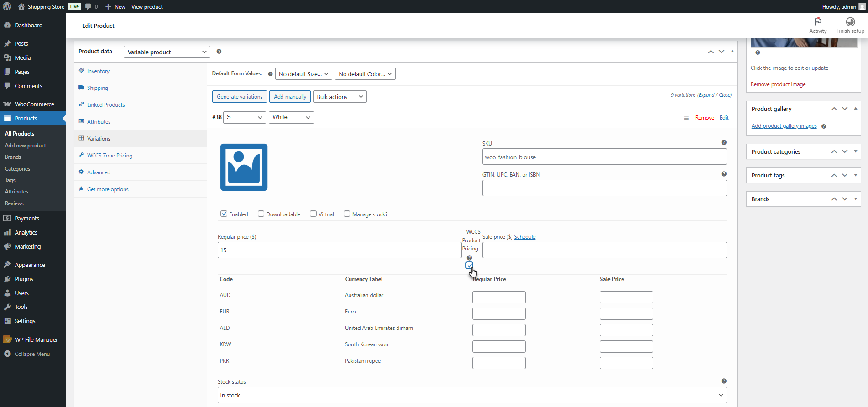Screen dimensions: 868x407
Task: Open No default Size dropdown
Action: 303,74
